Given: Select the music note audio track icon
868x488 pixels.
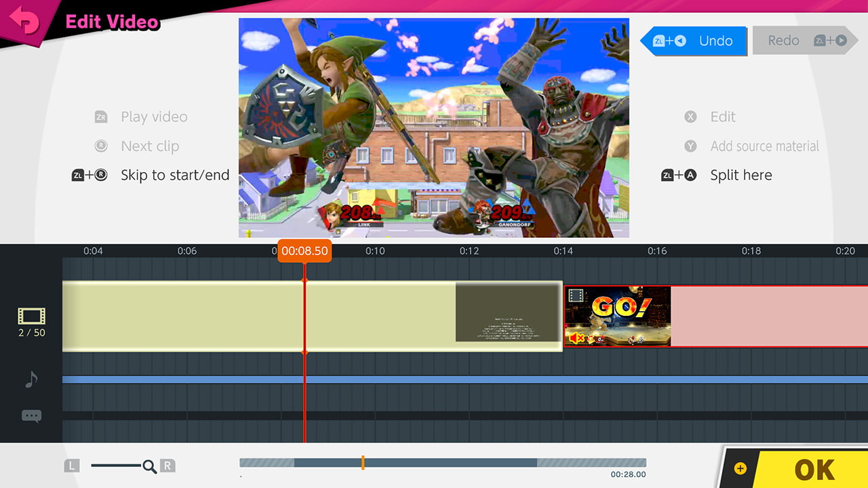Looking at the screenshot, I should coord(31,380).
